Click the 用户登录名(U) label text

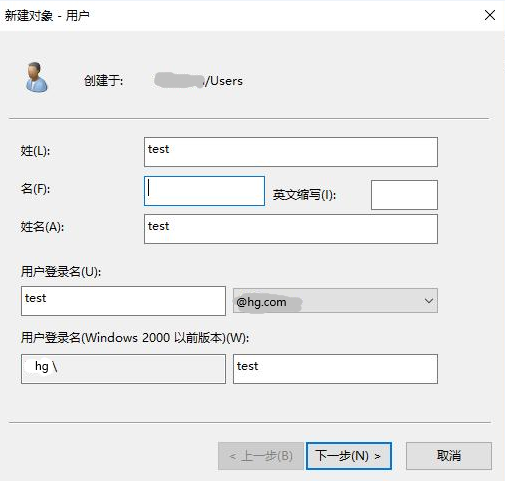[61, 272]
